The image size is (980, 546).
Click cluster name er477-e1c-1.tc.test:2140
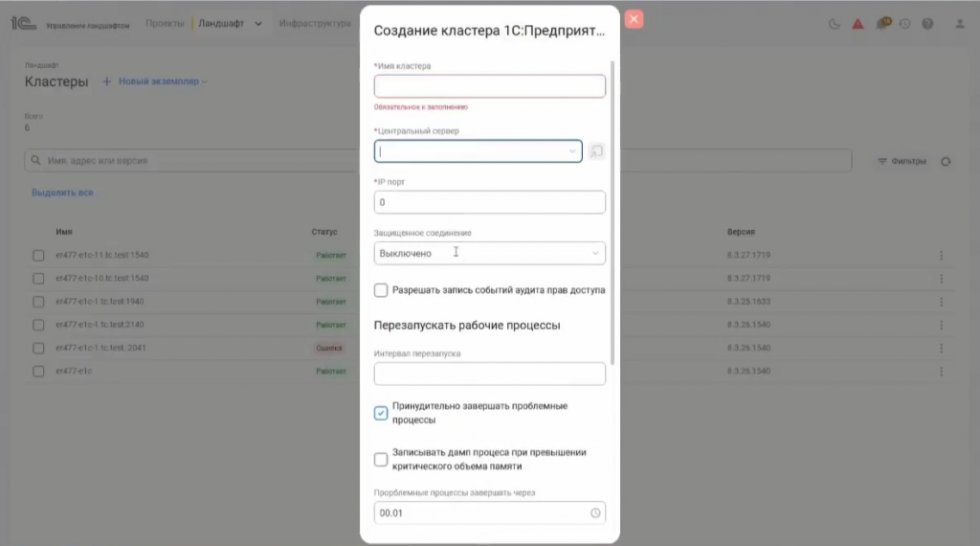coord(100,325)
